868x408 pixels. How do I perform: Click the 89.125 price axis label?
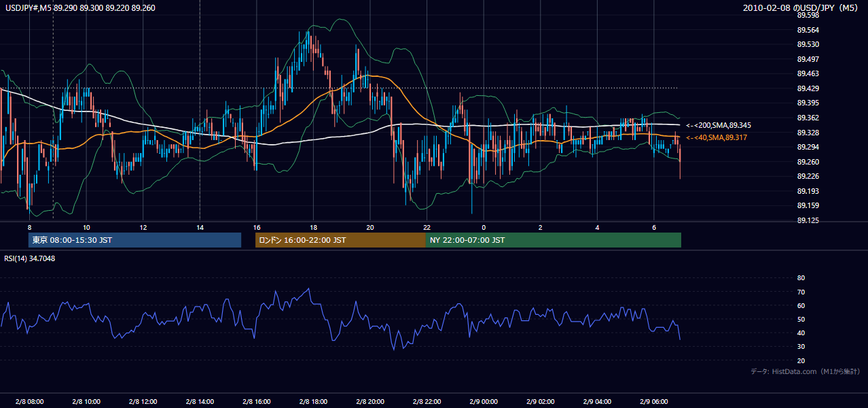808,220
